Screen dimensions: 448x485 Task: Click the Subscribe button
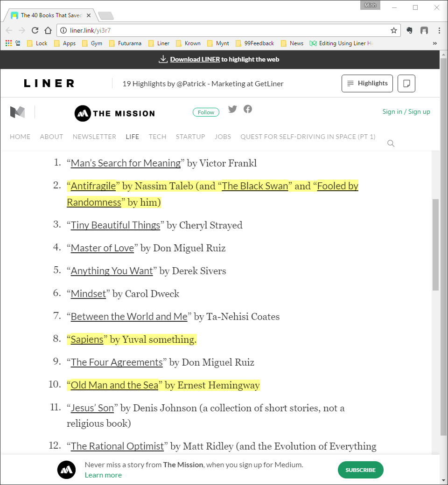(x=360, y=470)
